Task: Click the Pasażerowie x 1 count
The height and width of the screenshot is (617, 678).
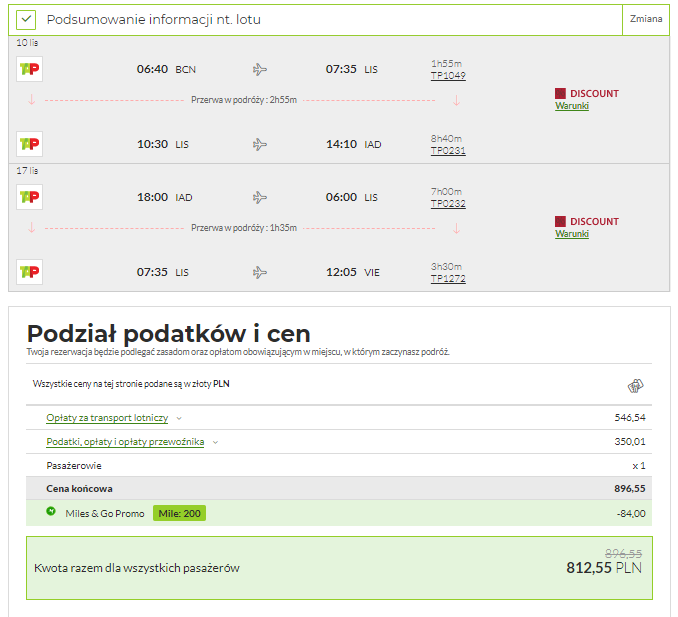Action: click(639, 466)
